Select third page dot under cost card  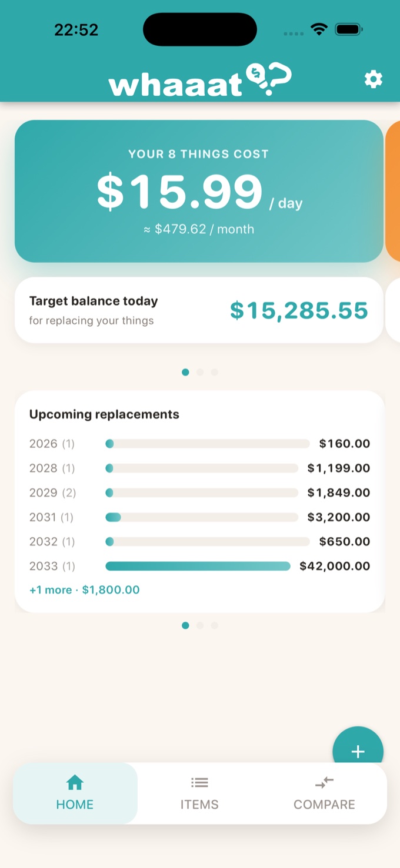(x=214, y=372)
